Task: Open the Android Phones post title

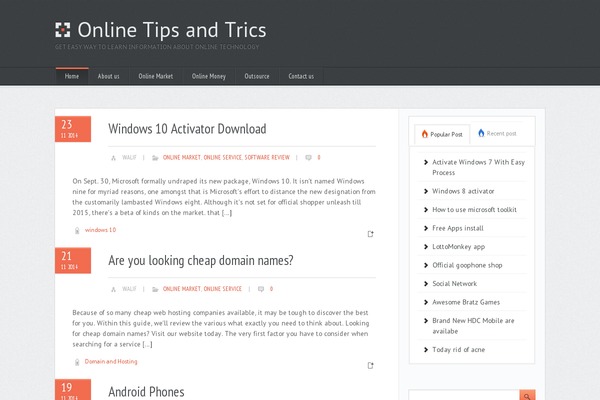Action: click(x=146, y=392)
